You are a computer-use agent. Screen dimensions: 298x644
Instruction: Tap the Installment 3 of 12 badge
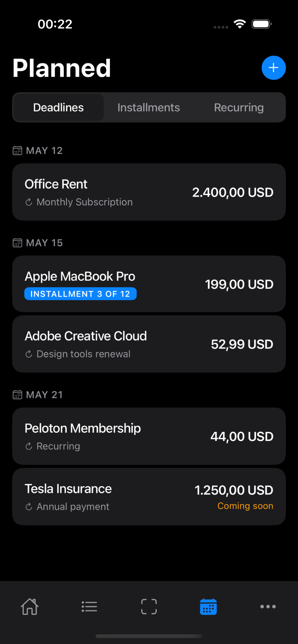tap(80, 294)
